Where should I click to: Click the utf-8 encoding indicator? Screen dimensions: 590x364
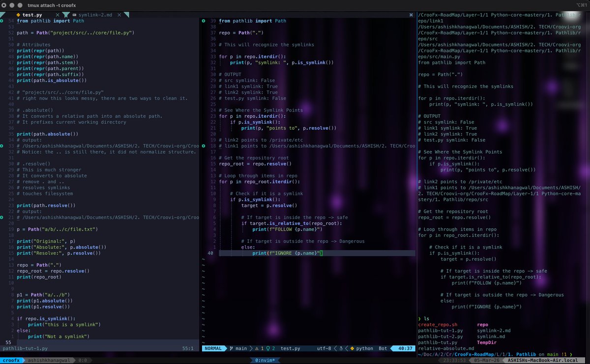point(324,348)
